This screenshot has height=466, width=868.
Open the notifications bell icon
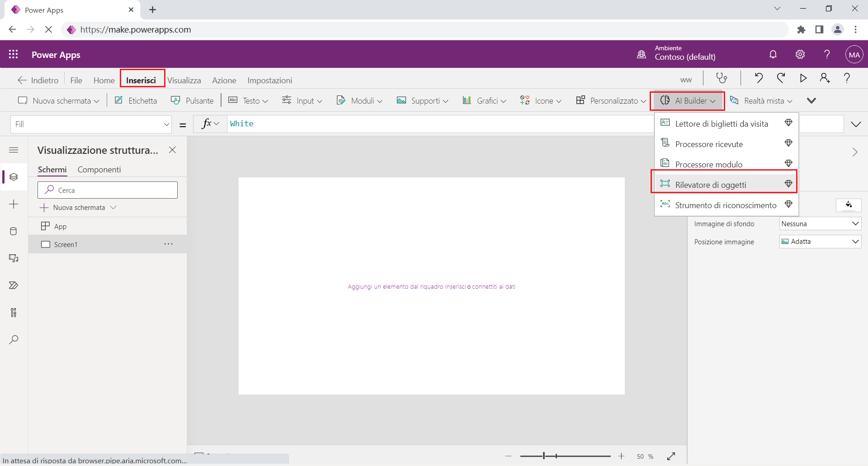[773, 55]
